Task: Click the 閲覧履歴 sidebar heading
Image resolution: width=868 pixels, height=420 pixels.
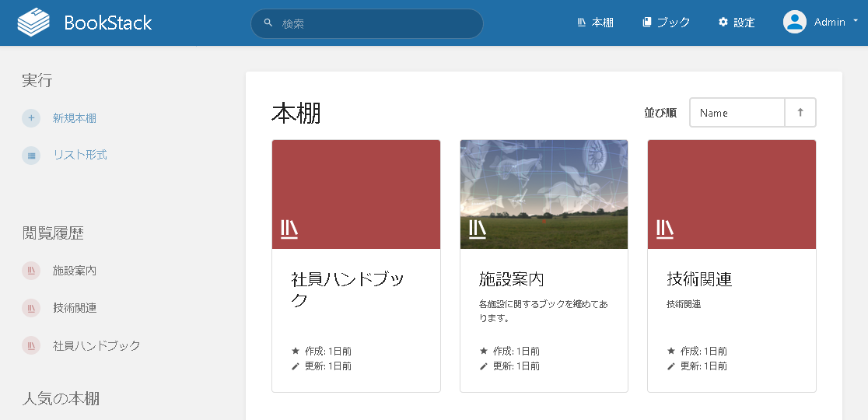Action: [x=53, y=233]
